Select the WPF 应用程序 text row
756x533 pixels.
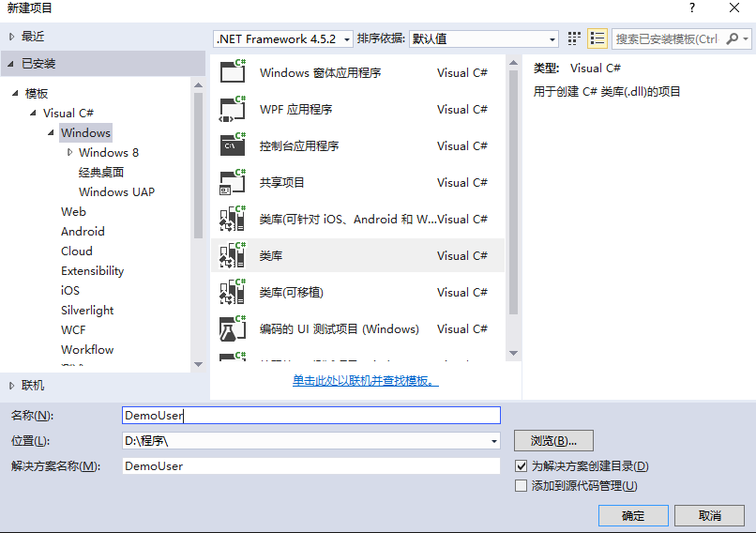click(357, 109)
